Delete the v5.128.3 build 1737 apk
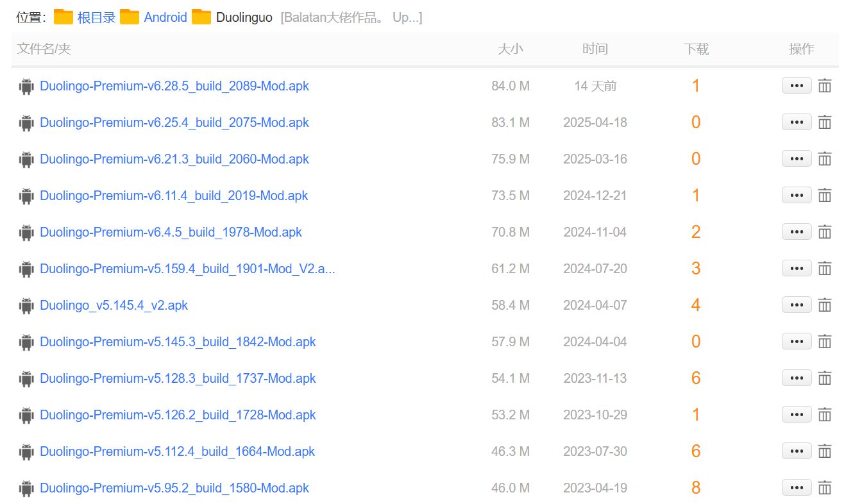The height and width of the screenshot is (504, 862). 825,378
